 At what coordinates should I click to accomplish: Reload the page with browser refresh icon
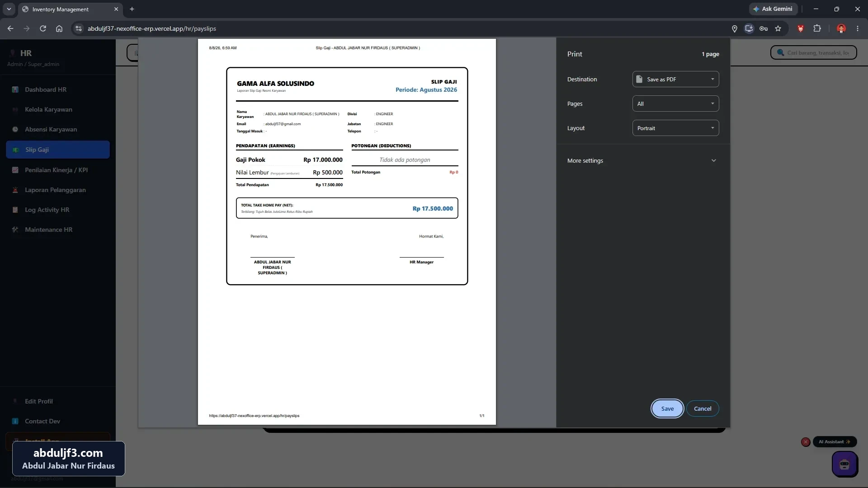[43, 28]
